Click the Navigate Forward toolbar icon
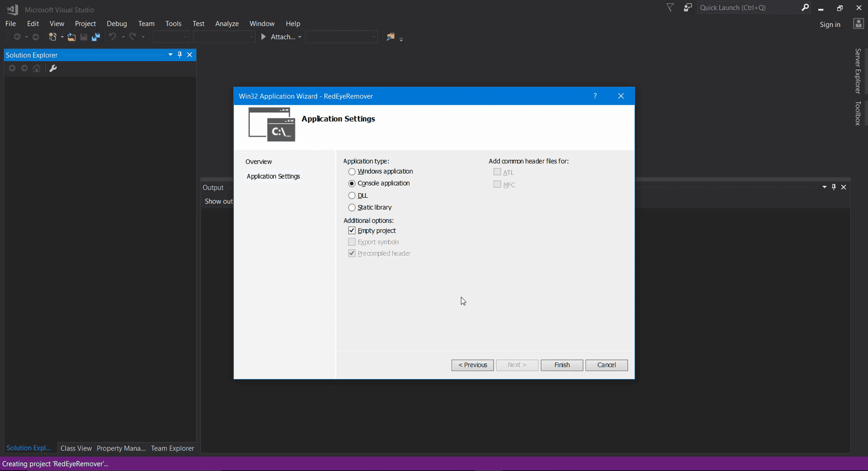Screen dimensions: 868x471 [36, 37]
